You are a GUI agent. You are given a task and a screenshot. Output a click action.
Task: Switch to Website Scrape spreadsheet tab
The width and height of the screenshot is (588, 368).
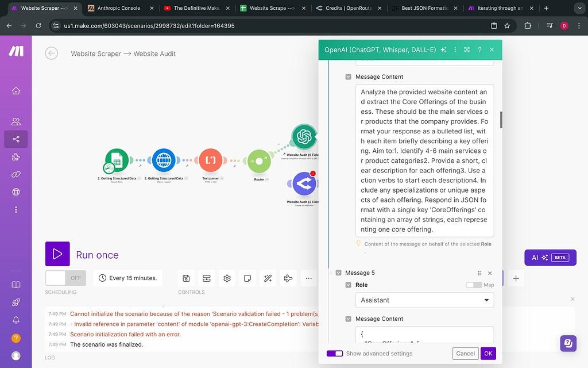[x=272, y=8]
